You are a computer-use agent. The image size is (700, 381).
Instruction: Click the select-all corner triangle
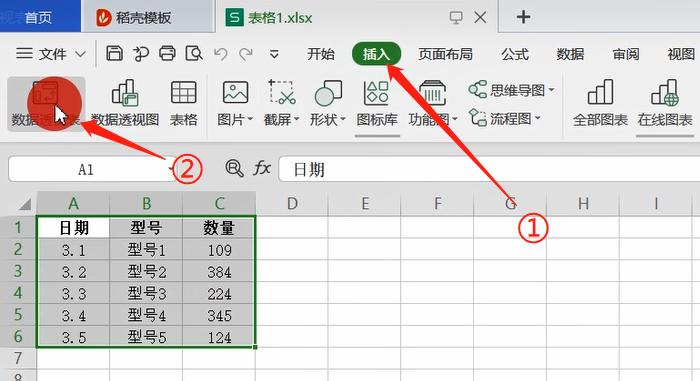(x=25, y=204)
